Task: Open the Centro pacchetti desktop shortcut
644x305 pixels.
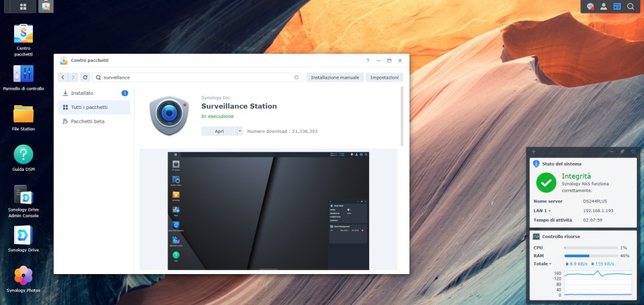Action: coord(23,40)
